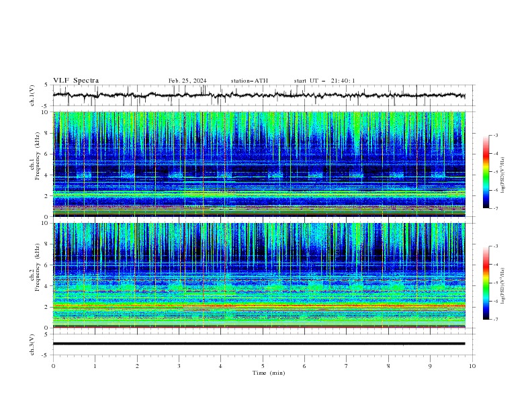Click time axis tick label "0"
The height and width of the screenshot is (411, 532).
(53, 366)
